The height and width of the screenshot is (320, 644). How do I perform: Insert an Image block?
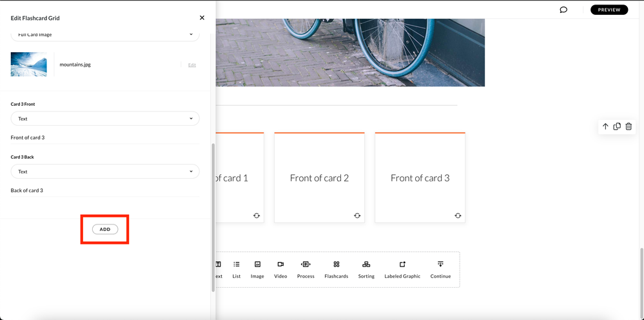(x=257, y=269)
